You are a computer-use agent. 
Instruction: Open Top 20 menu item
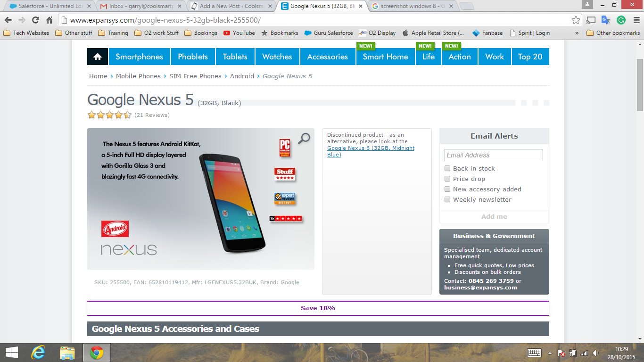tap(530, 57)
